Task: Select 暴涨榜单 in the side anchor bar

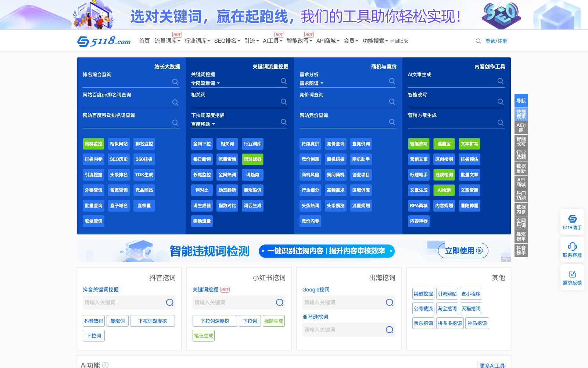Action: [521, 237]
